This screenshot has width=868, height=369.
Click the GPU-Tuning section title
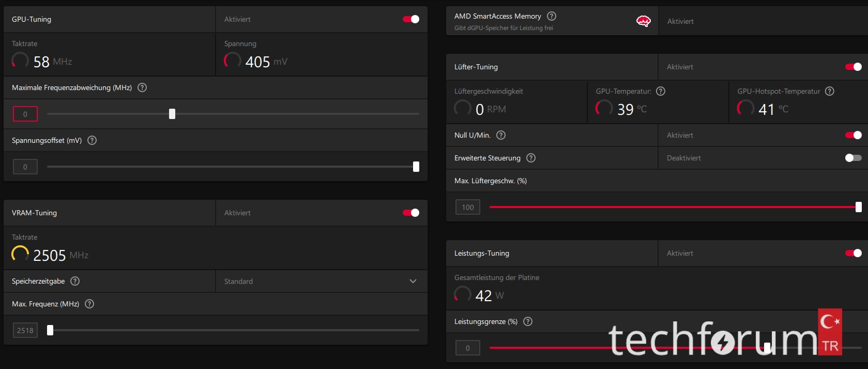pos(32,19)
